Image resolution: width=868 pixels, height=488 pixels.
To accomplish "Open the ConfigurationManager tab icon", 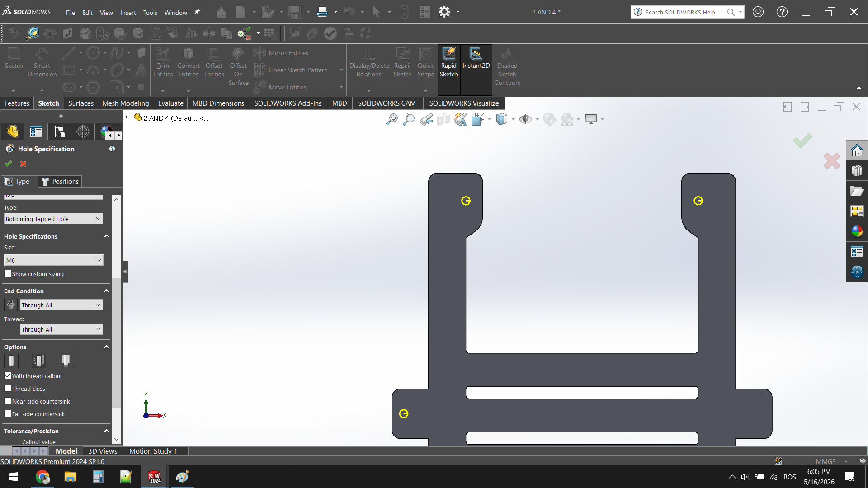I will 60,131.
